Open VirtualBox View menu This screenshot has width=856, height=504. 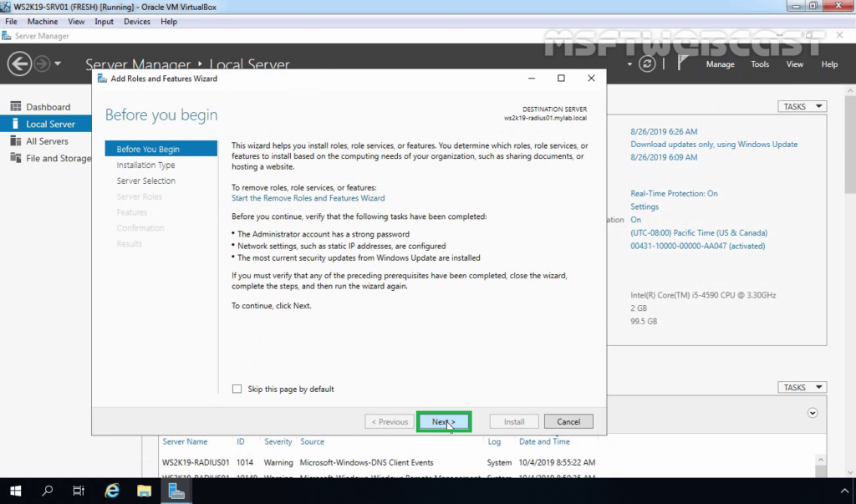(76, 21)
